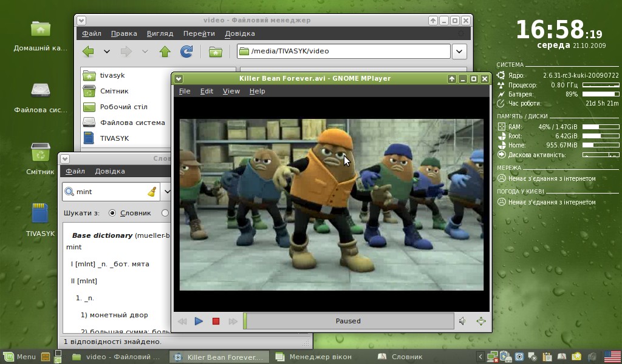The height and width of the screenshot is (364, 622).
Task: Rewind the video in GNOME MPlayer
Action: click(182, 321)
